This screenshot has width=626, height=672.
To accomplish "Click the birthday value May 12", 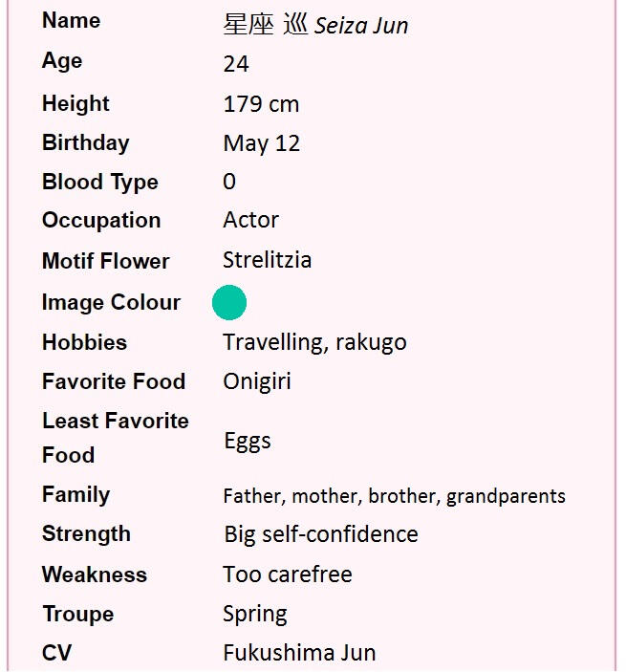I will point(261,143).
